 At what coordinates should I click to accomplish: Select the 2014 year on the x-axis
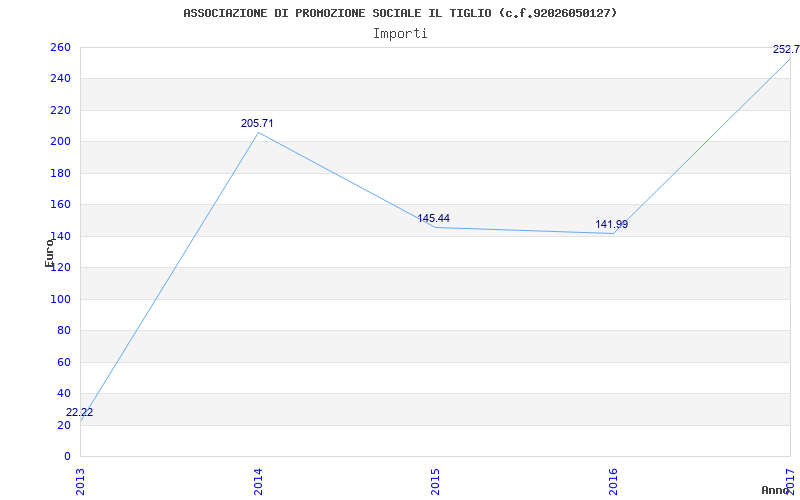click(258, 480)
